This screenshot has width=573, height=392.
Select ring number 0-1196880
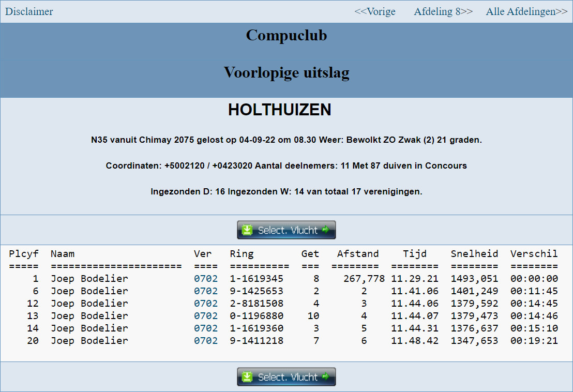pyautogui.click(x=257, y=316)
